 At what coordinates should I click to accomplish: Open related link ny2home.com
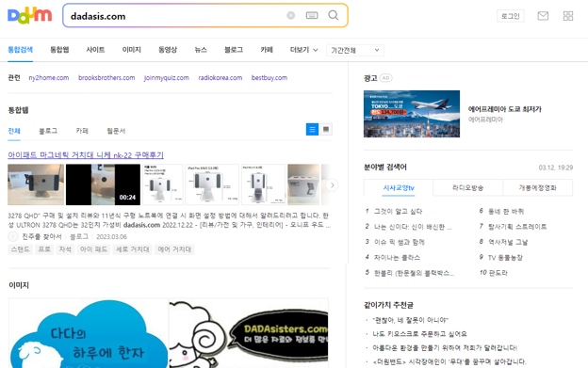click(49, 78)
